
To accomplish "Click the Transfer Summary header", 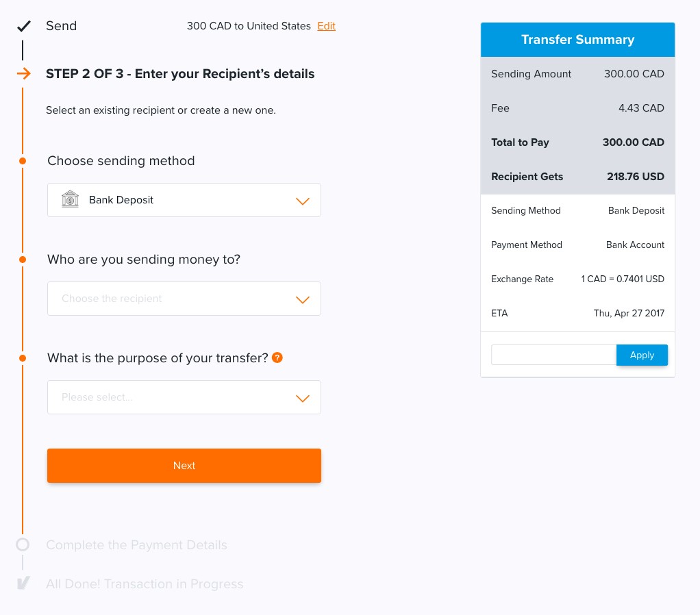I will [577, 40].
